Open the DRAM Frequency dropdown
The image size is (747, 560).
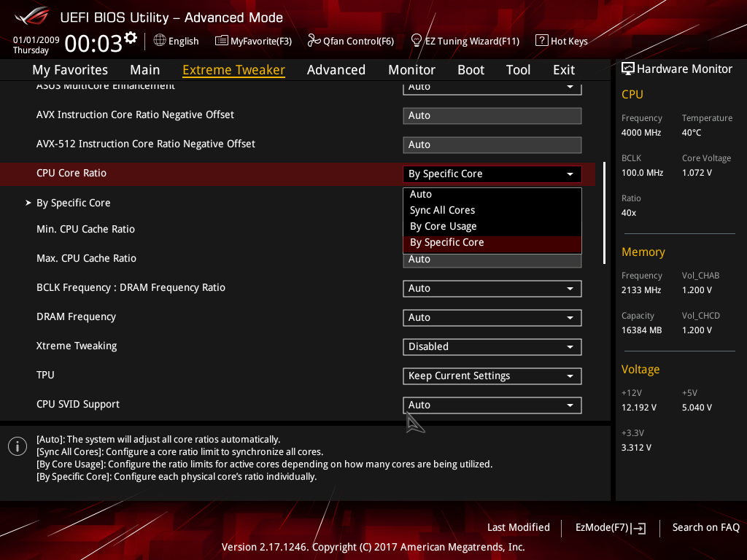(x=492, y=318)
